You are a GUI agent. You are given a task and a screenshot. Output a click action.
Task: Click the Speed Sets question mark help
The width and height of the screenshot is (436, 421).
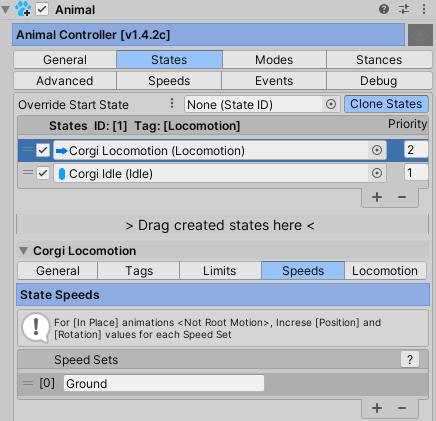410,359
